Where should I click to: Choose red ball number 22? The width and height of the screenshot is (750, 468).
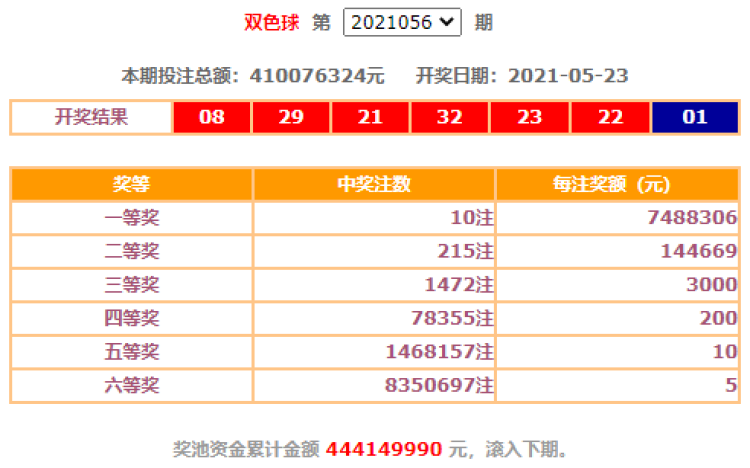click(x=608, y=117)
